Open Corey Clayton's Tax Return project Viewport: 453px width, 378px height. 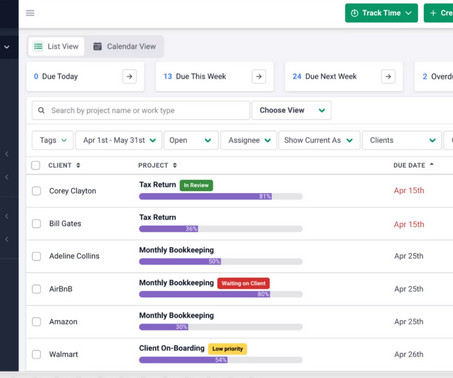pyautogui.click(x=158, y=185)
